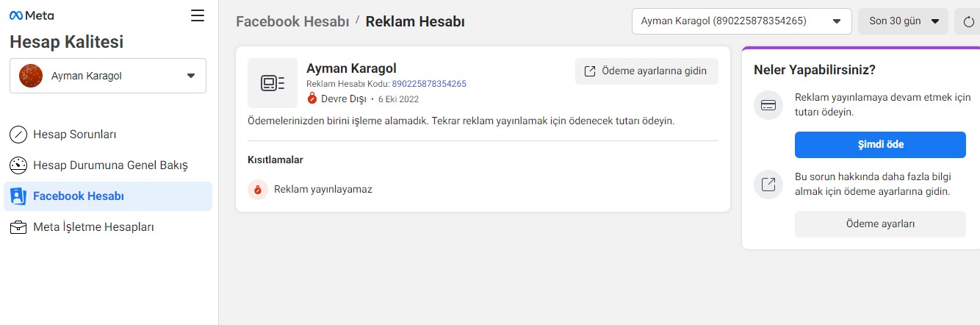Viewport: 980px width, 325px height.
Task: Click the Meta İşletme Hesapları briefcase icon
Action: [x=18, y=227]
